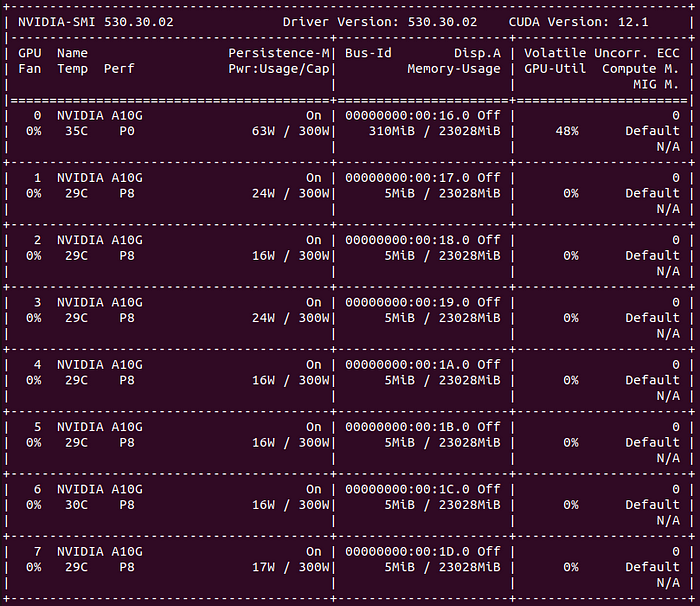Select bus ID 00000000:00:16.0

pyautogui.click(x=407, y=116)
